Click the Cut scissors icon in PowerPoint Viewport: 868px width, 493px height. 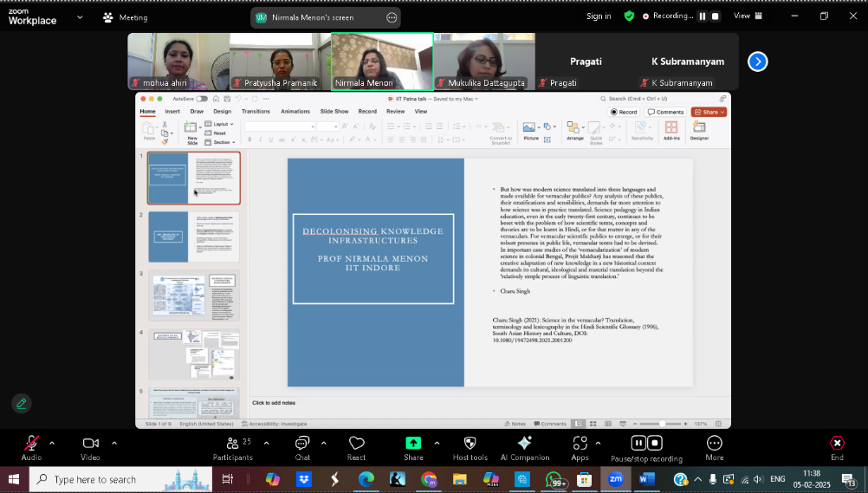[x=165, y=125]
